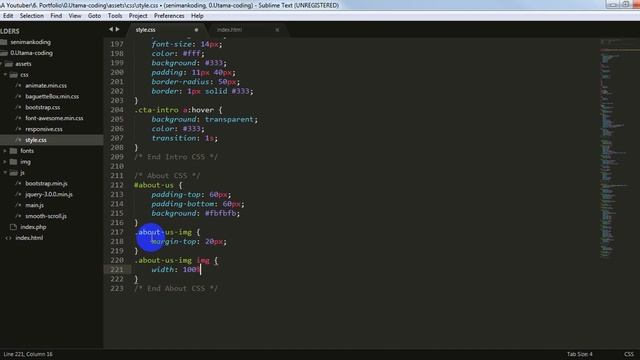Open responsive.css from the sidebar

point(44,129)
